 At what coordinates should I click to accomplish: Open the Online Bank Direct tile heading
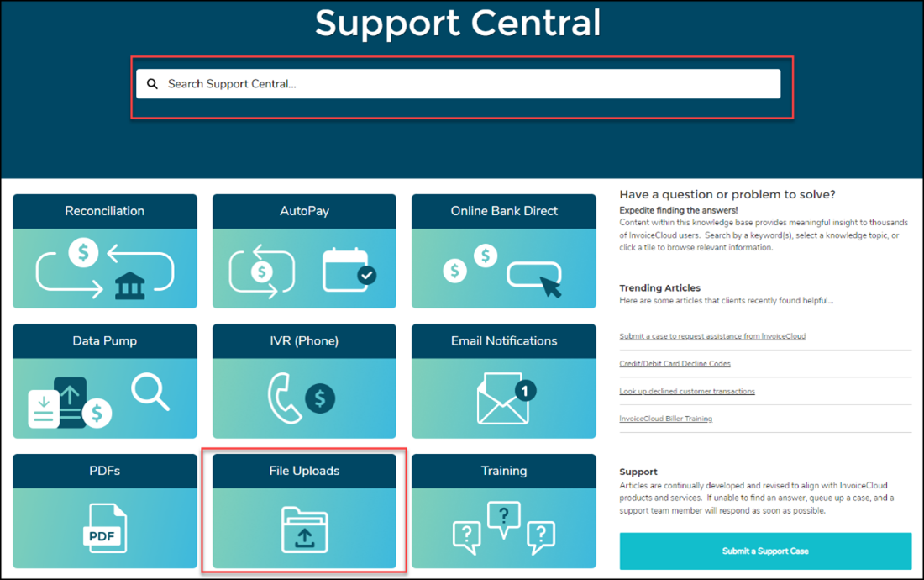[x=504, y=211]
